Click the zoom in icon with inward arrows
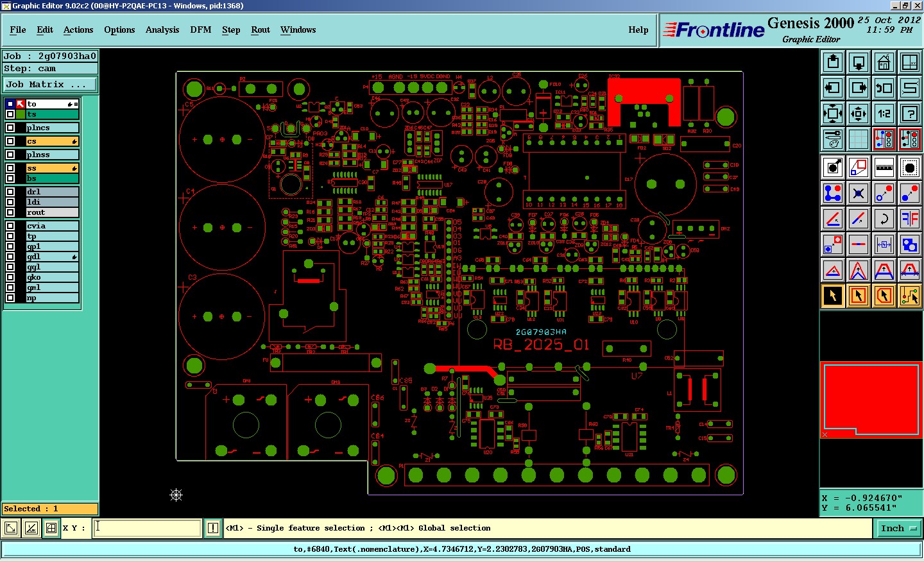The image size is (924, 562). (833, 114)
